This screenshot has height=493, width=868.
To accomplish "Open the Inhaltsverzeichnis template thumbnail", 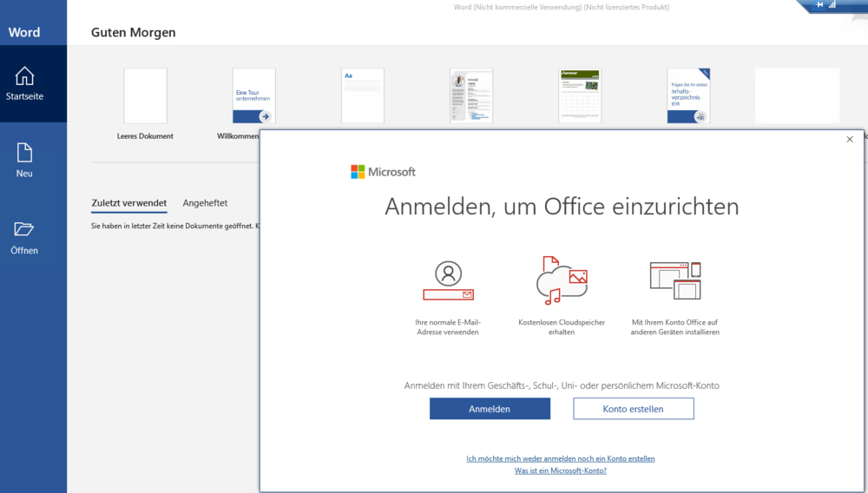I will click(x=688, y=96).
